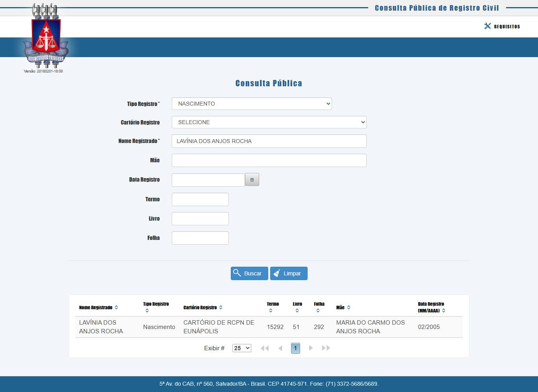Sort results by Data Registro column
Screen dimensions: 538x392
pyautogui.click(x=443, y=310)
